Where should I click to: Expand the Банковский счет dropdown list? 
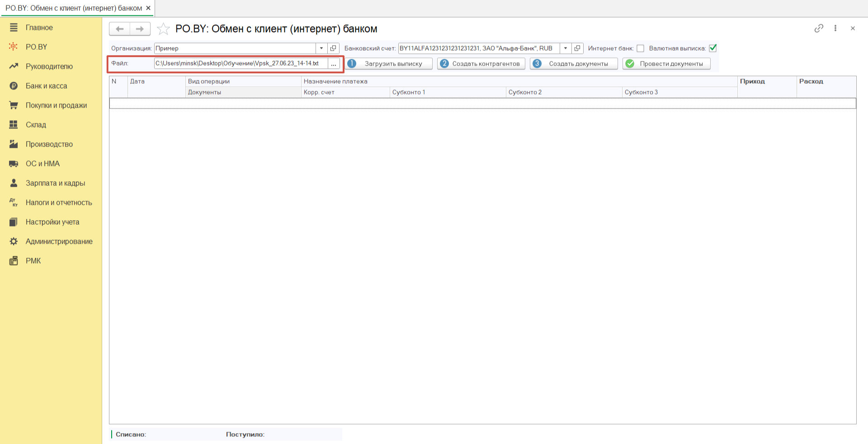tap(566, 48)
